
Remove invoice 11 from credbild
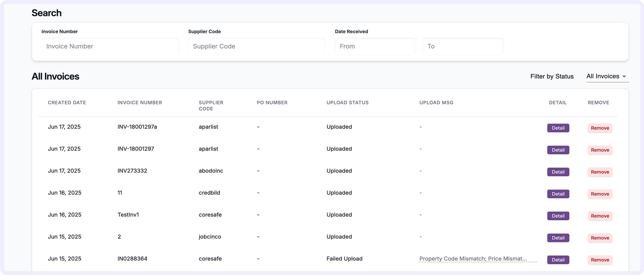(600, 194)
